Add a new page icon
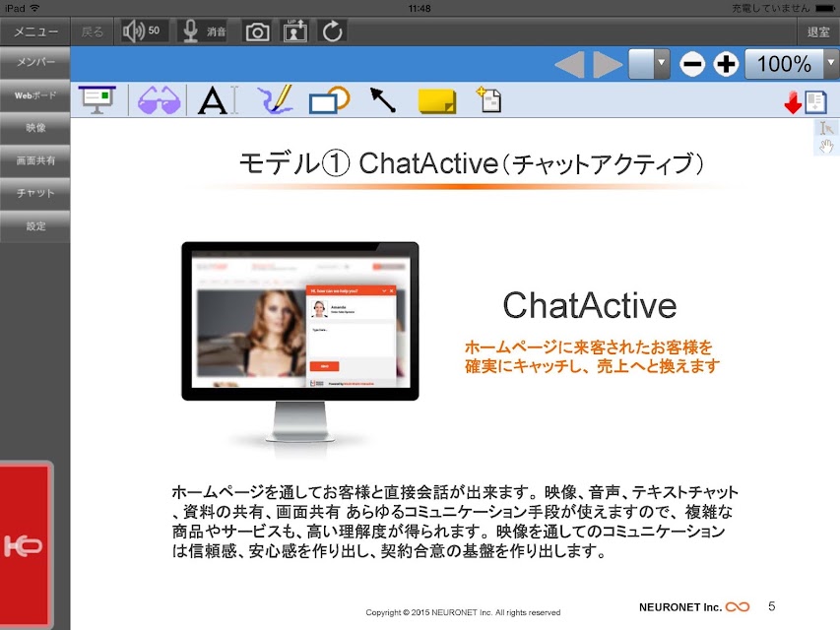 489,99
